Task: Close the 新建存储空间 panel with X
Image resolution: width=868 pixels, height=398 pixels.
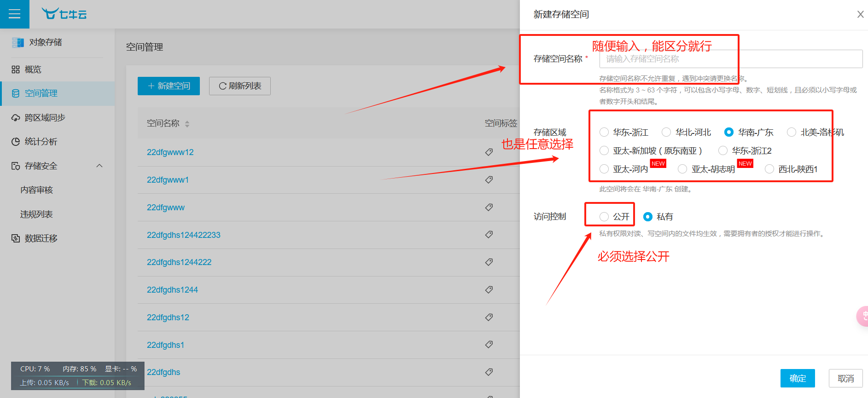Action: (x=860, y=15)
